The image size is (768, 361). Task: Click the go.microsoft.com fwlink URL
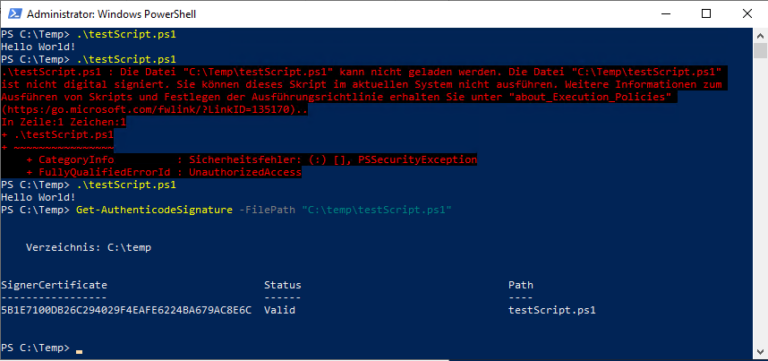click(154, 111)
